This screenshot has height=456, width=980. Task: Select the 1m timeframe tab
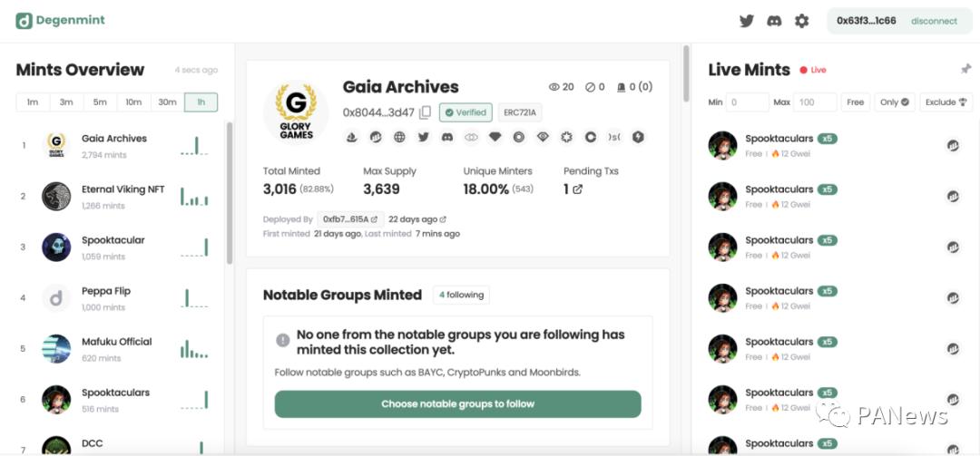pyautogui.click(x=33, y=102)
